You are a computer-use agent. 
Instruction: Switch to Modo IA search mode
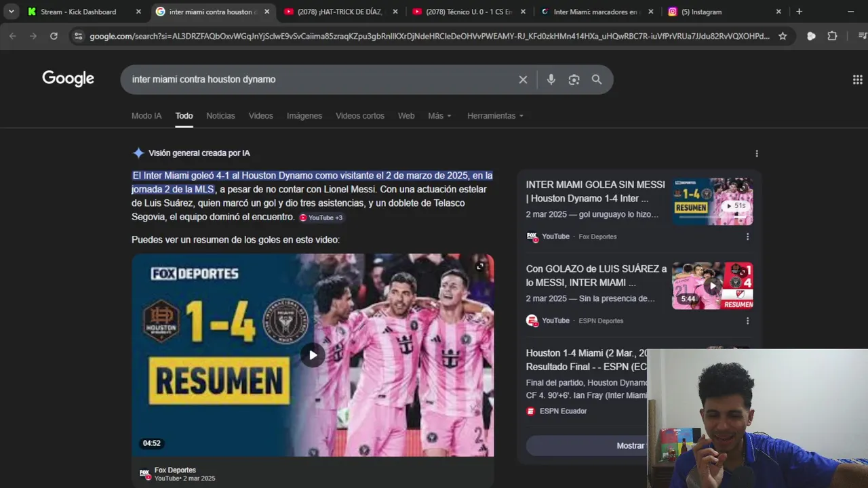click(x=146, y=116)
